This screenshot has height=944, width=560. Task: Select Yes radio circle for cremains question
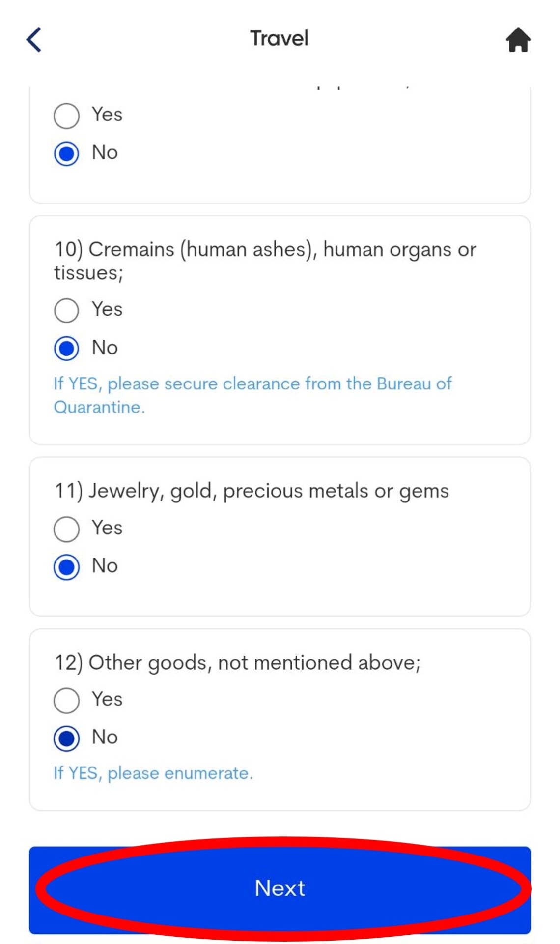pos(66,310)
